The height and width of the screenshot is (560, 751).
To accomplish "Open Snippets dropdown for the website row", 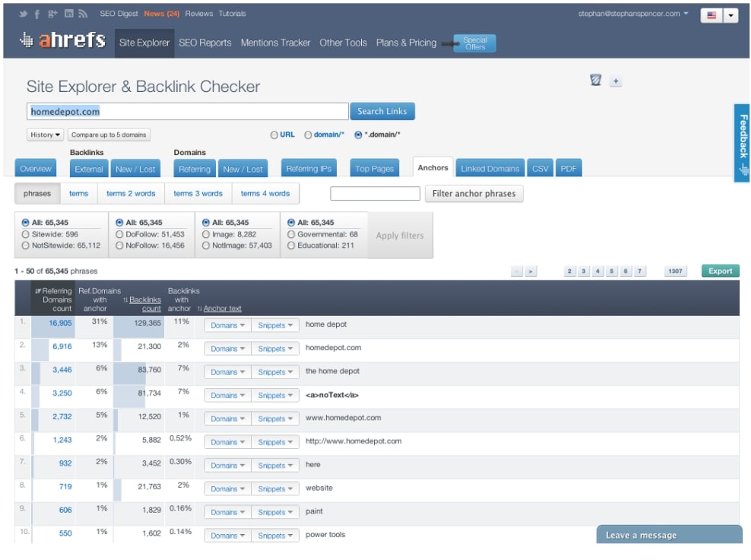I will pos(275,489).
